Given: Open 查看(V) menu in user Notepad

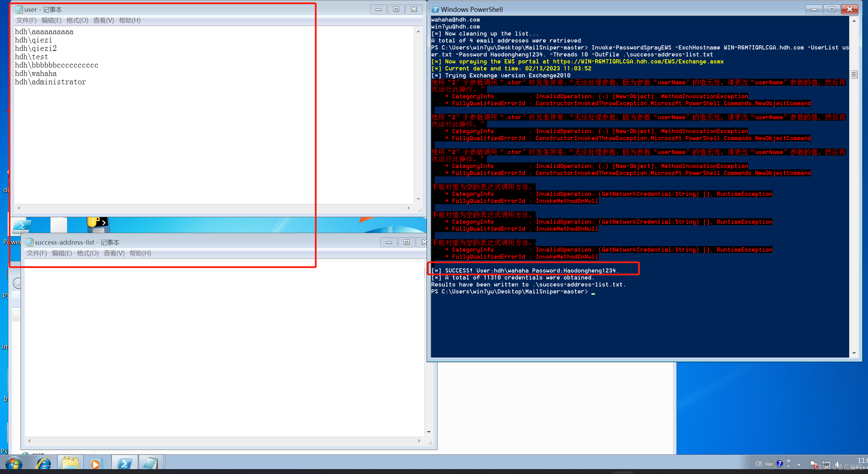Looking at the screenshot, I should pyautogui.click(x=103, y=20).
